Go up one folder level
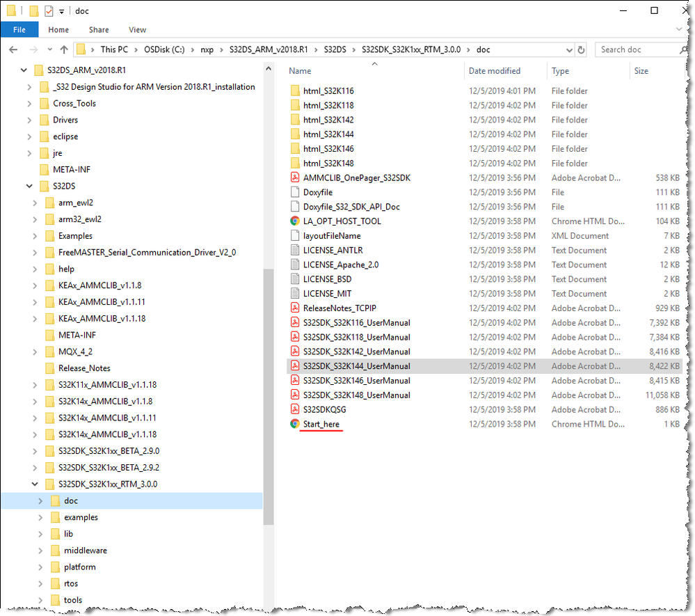This screenshot has height=616, width=695. point(64,49)
